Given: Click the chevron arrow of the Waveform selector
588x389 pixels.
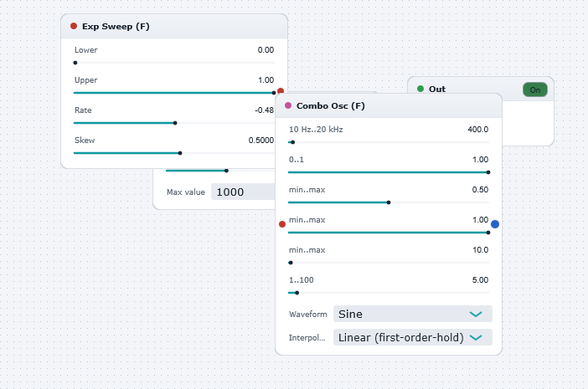Looking at the screenshot, I should coord(476,314).
